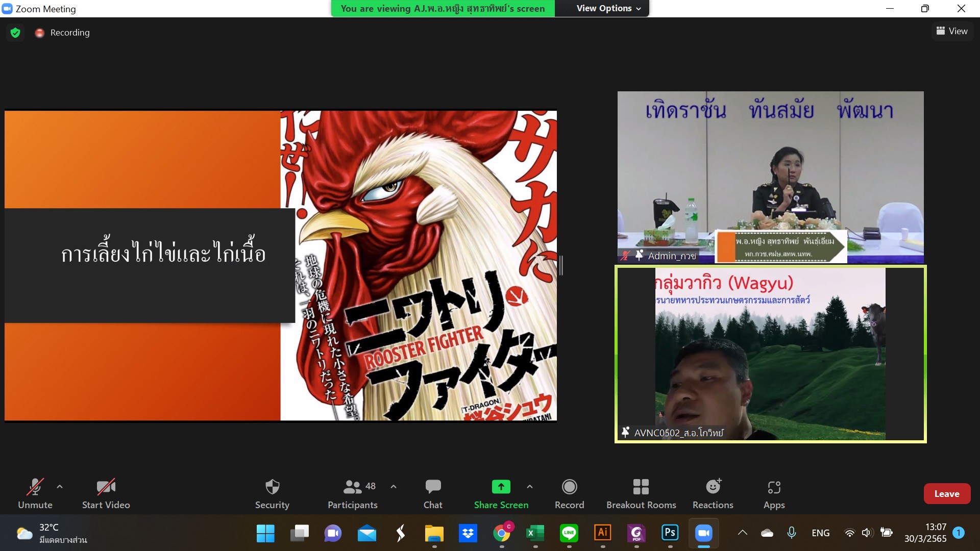
Task: Switch to Photoshop in taskbar
Action: pos(670,533)
